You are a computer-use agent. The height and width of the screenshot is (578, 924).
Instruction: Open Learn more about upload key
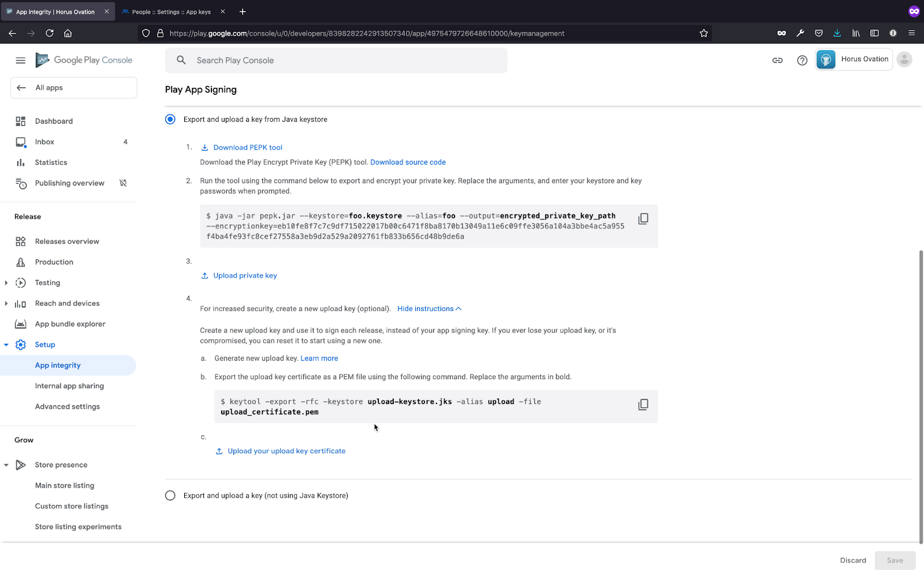(x=319, y=358)
